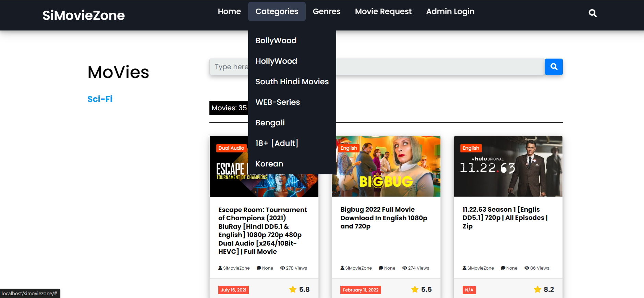
Task: Choose the Korean category option
Action: point(269,164)
